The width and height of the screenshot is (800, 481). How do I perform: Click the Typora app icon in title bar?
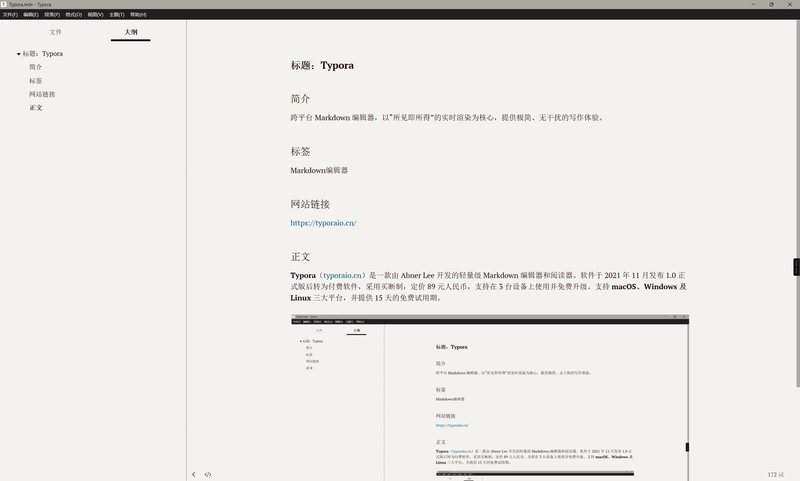tap(4, 4)
